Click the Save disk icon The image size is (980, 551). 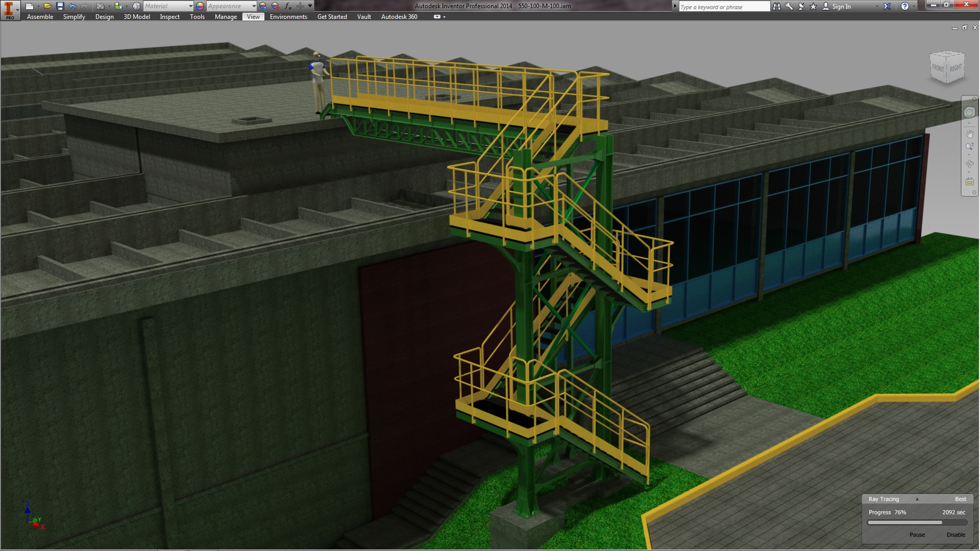coord(60,6)
